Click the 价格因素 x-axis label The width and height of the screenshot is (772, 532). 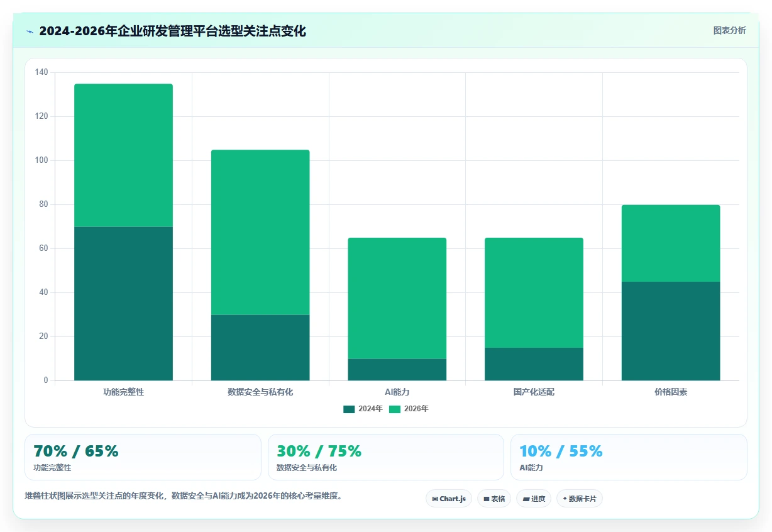click(x=671, y=392)
